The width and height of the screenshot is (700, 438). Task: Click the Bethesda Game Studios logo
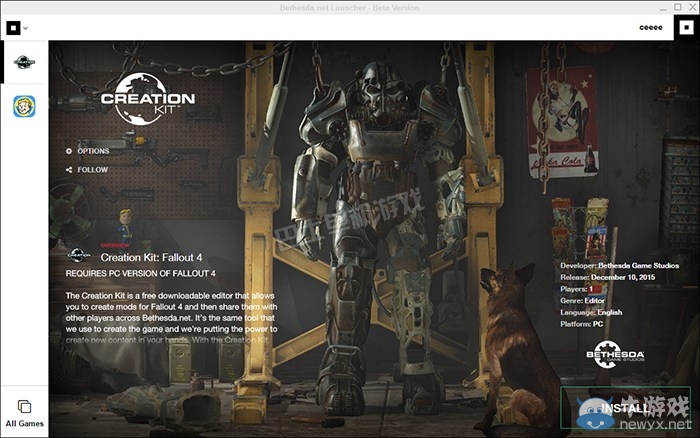click(x=615, y=355)
